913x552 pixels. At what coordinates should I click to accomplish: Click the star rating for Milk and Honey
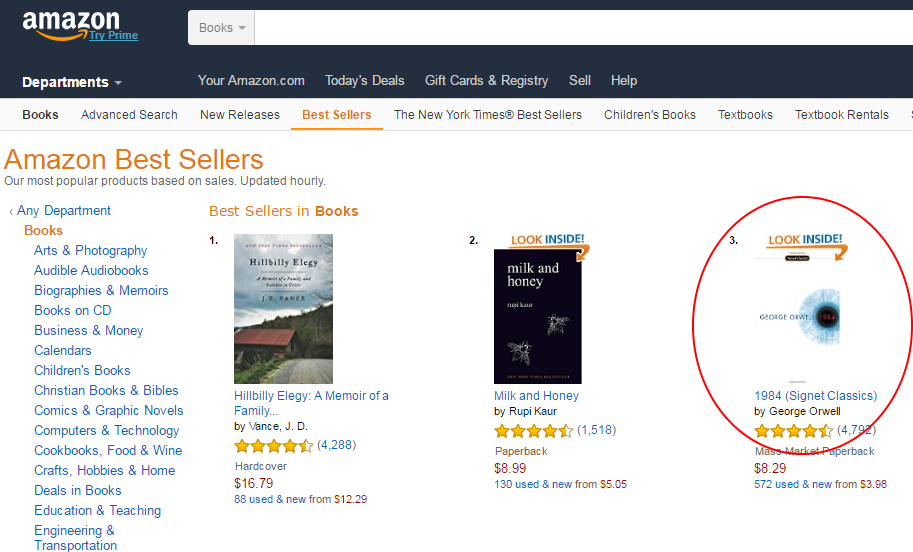[x=533, y=431]
